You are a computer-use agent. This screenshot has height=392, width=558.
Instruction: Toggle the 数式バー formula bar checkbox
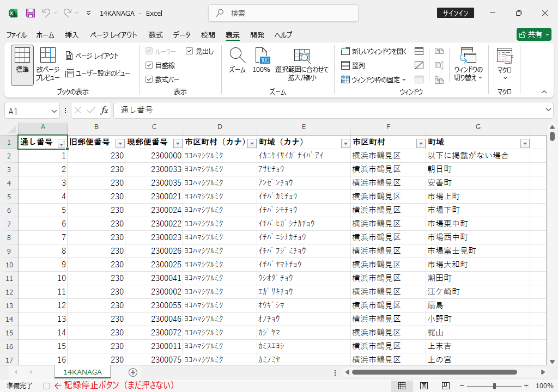pyautogui.click(x=149, y=79)
